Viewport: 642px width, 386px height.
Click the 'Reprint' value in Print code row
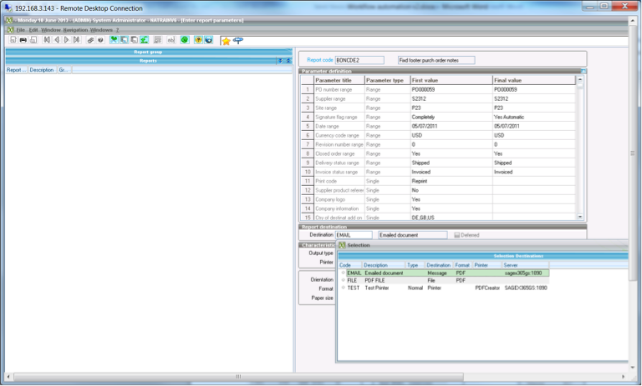419,181
